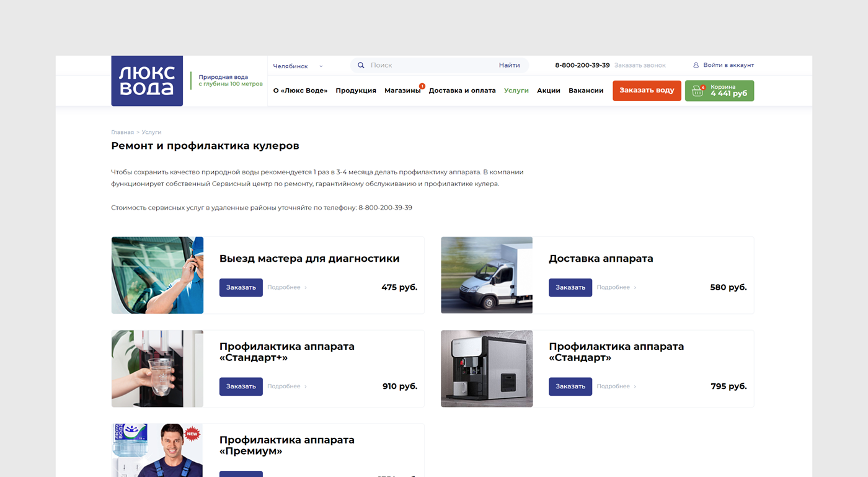Open the Магазины menu item

pos(402,91)
